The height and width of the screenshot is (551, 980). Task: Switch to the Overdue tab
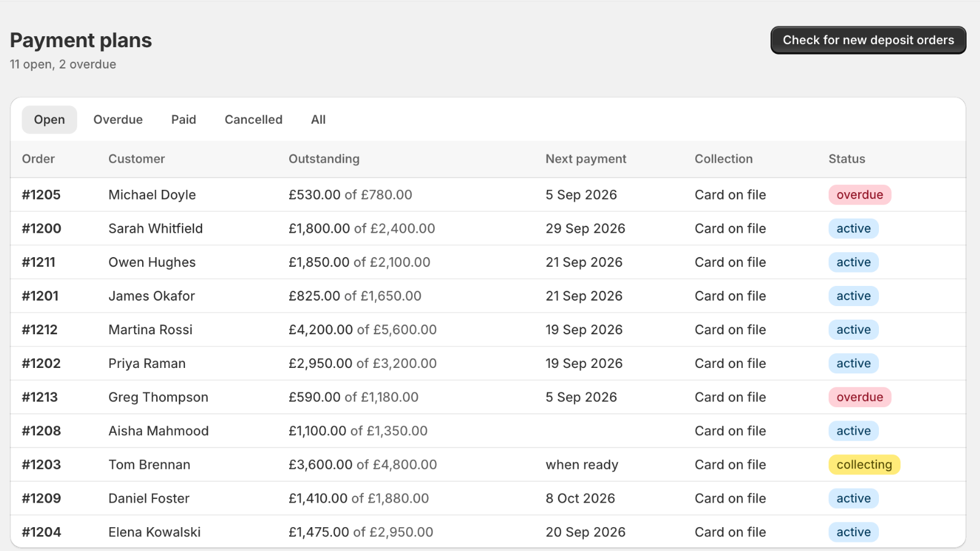118,119
